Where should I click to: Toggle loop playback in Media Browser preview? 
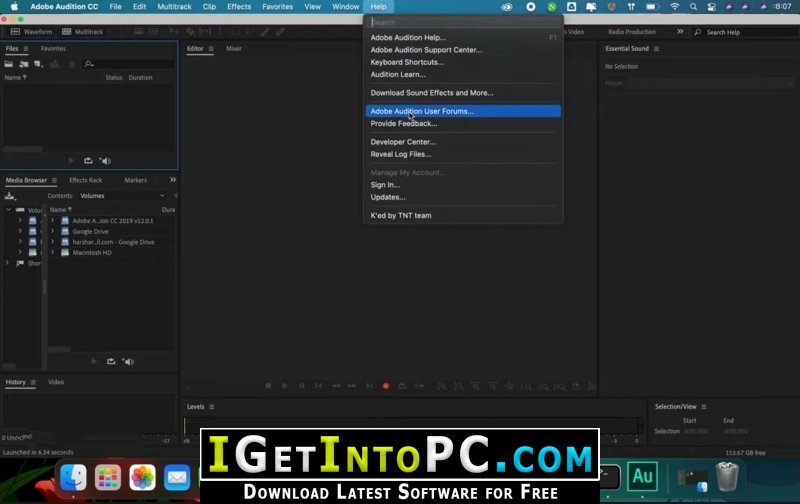coord(111,361)
